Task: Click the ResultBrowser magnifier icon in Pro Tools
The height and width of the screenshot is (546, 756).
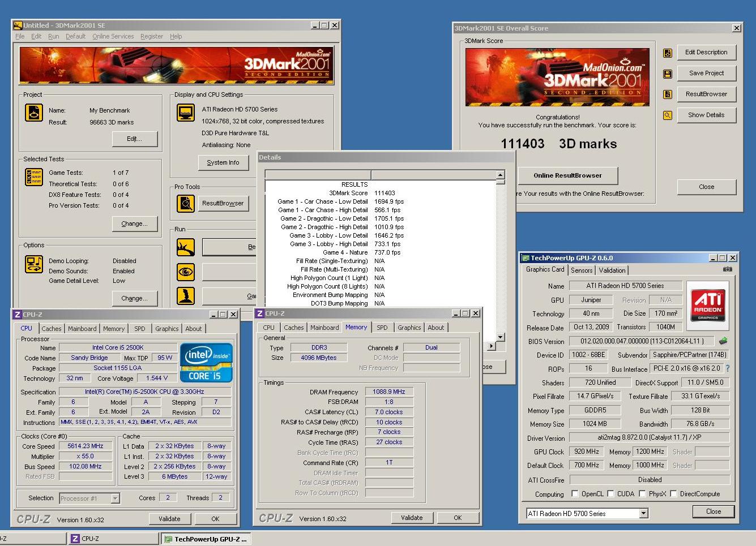Action: 186,203
